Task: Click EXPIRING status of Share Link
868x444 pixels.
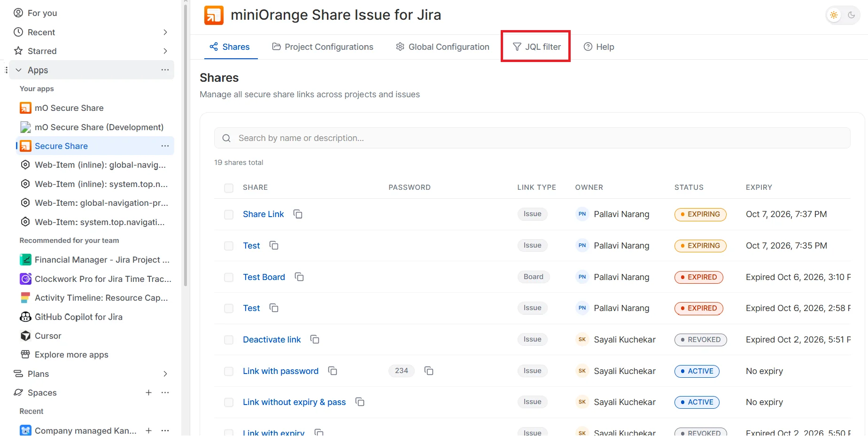Action: pos(700,214)
